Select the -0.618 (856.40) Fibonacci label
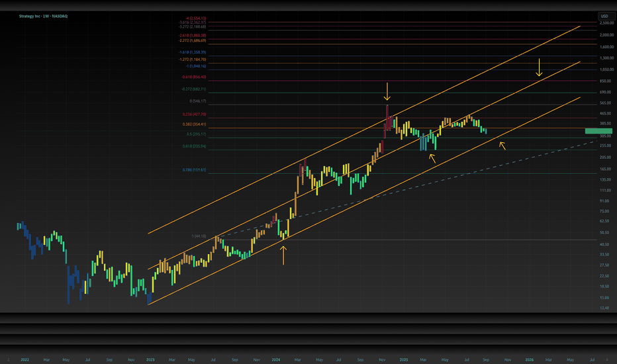The image size is (617, 364). (x=193, y=77)
